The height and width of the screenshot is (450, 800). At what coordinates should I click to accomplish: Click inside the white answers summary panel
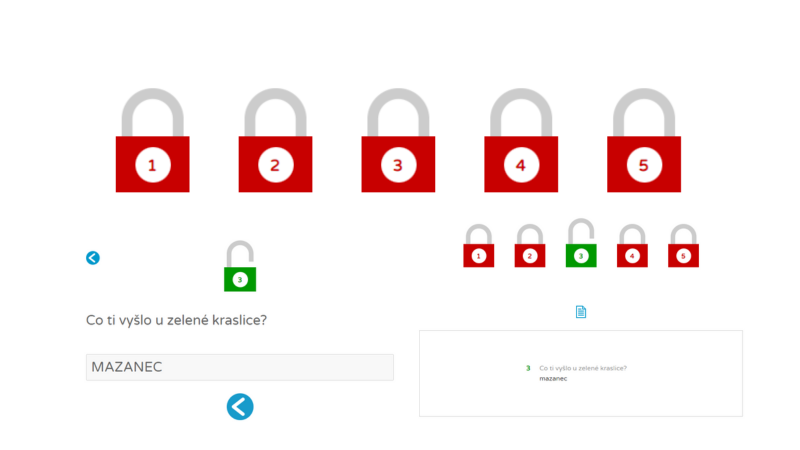tap(581, 373)
